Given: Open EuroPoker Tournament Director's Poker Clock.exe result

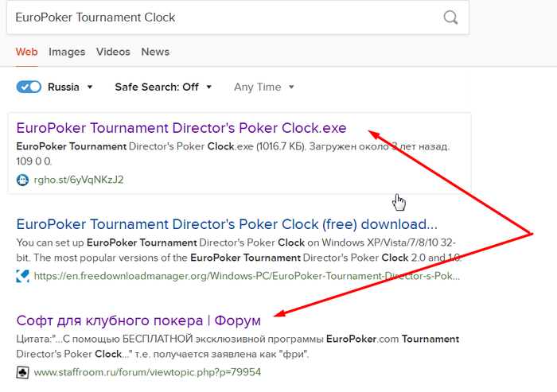Looking at the screenshot, I should [181, 128].
